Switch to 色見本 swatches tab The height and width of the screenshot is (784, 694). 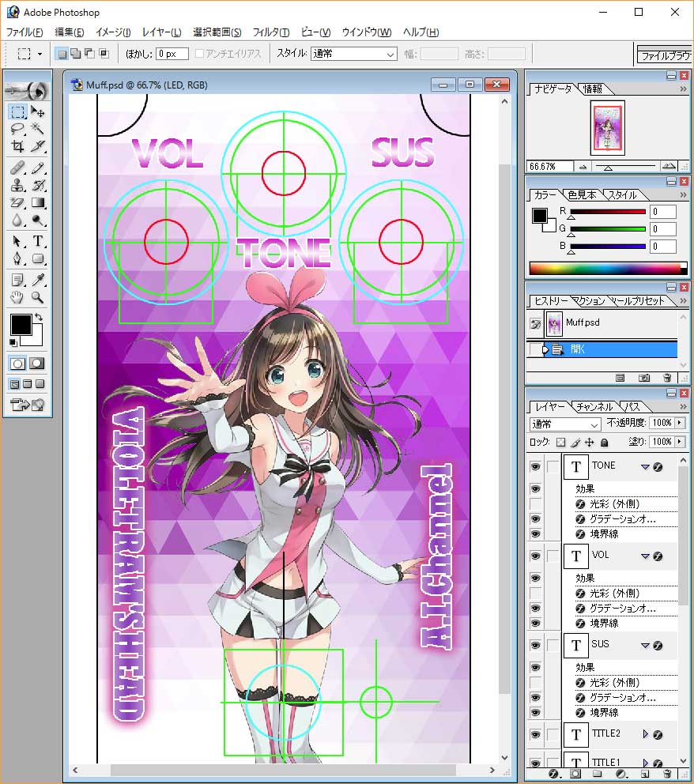(x=582, y=195)
